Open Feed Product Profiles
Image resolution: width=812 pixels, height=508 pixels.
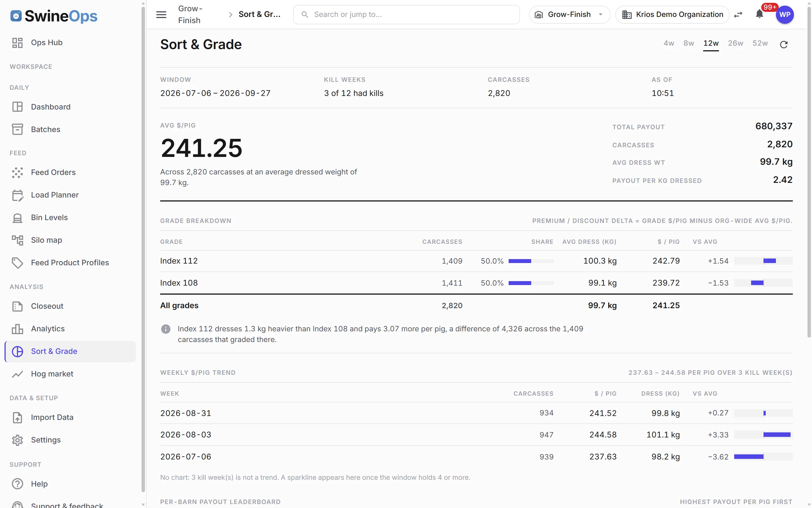[x=70, y=262]
